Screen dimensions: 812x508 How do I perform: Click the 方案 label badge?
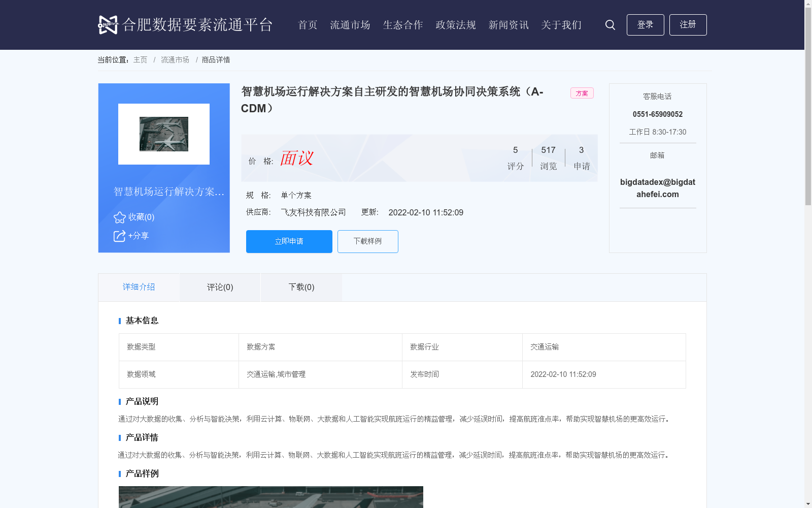[582, 93]
